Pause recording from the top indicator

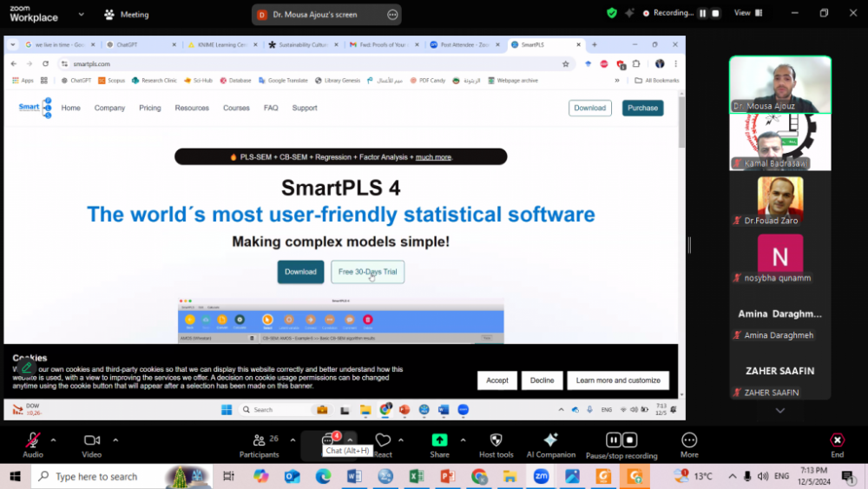(x=702, y=13)
